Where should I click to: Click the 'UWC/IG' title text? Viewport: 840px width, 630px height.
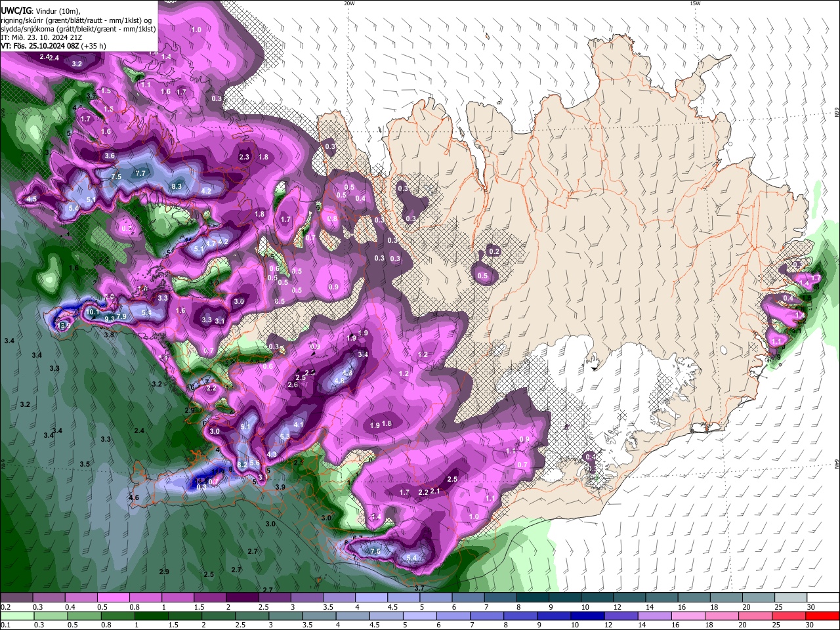15,10
